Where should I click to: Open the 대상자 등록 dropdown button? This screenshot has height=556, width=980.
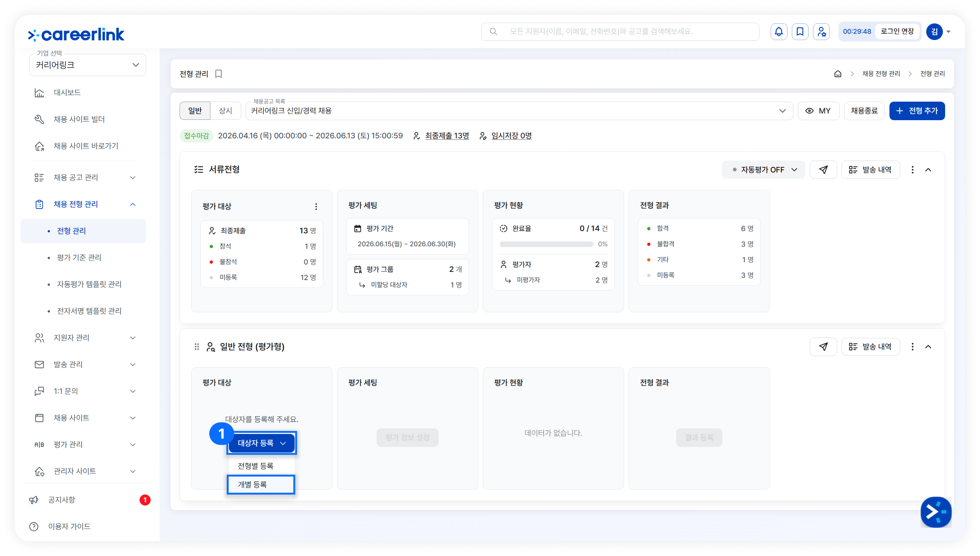click(262, 443)
